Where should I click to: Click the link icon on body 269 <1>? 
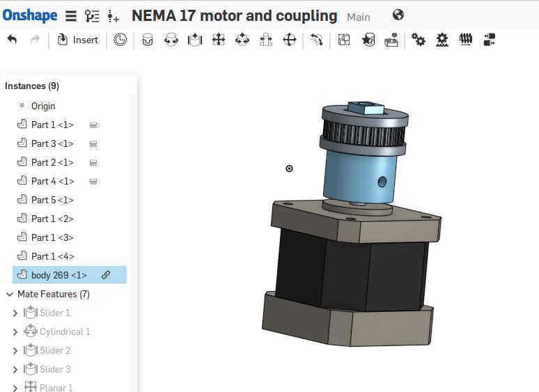click(x=106, y=275)
